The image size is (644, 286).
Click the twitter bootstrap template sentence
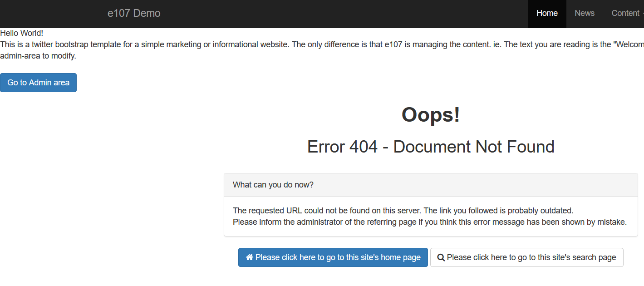[x=322, y=44]
